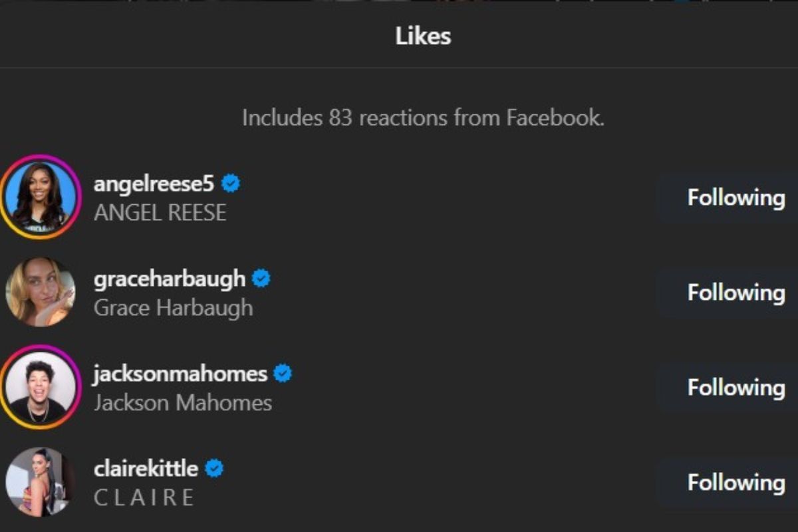Click the blue checkmark next to jacksonmahomes

283,374
